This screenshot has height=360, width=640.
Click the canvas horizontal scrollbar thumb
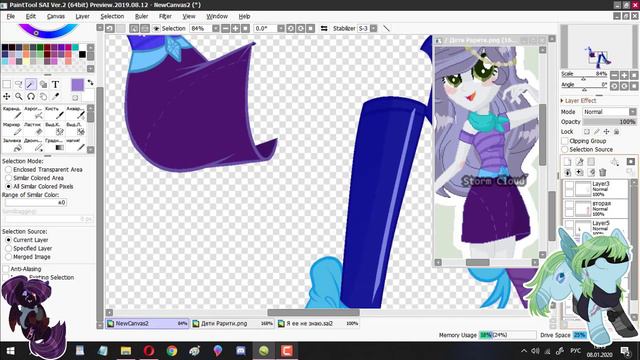(x=313, y=312)
